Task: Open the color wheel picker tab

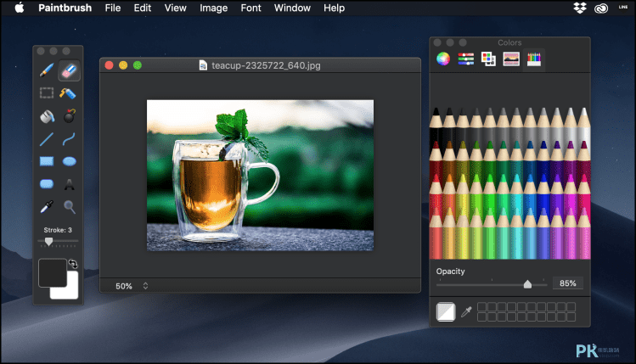Action: pyautogui.click(x=443, y=59)
